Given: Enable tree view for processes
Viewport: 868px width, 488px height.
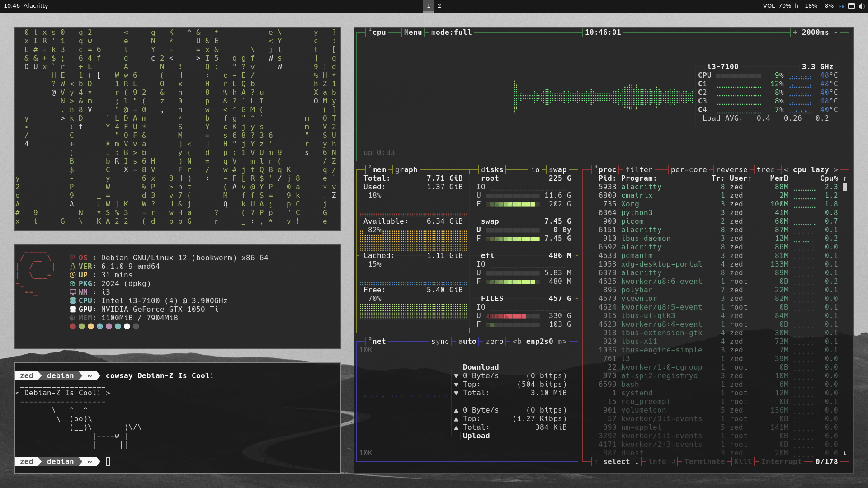Looking at the screenshot, I should pos(766,169).
